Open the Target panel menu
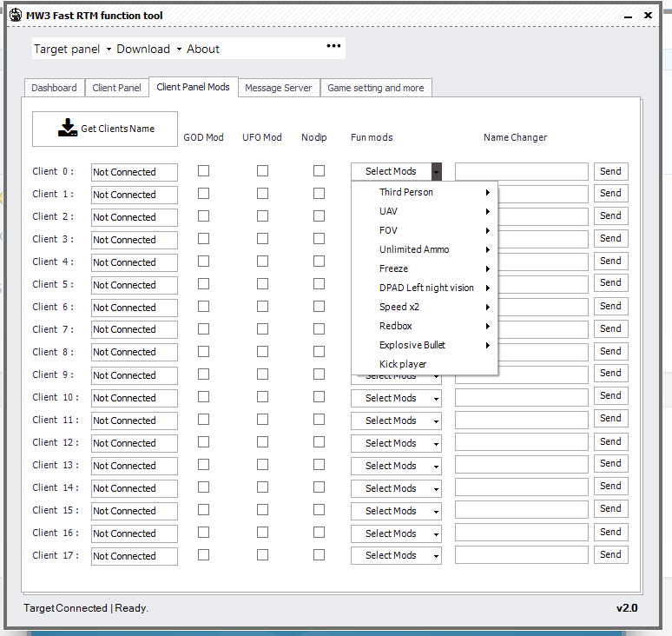 [x=72, y=49]
